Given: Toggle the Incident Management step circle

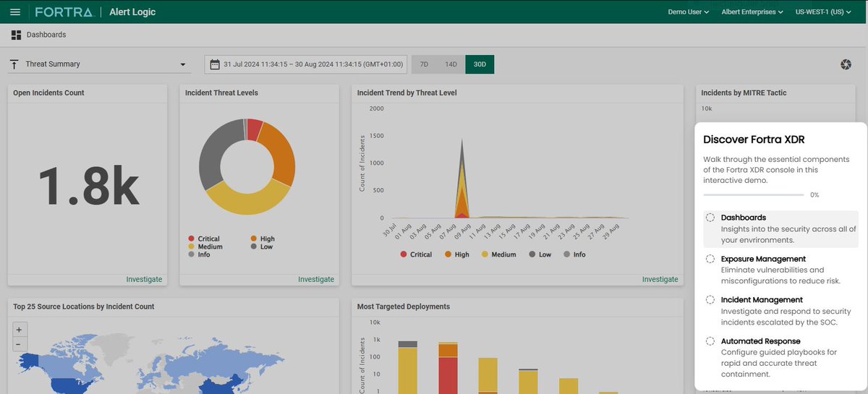Looking at the screenshot, I should coord(710,300).
